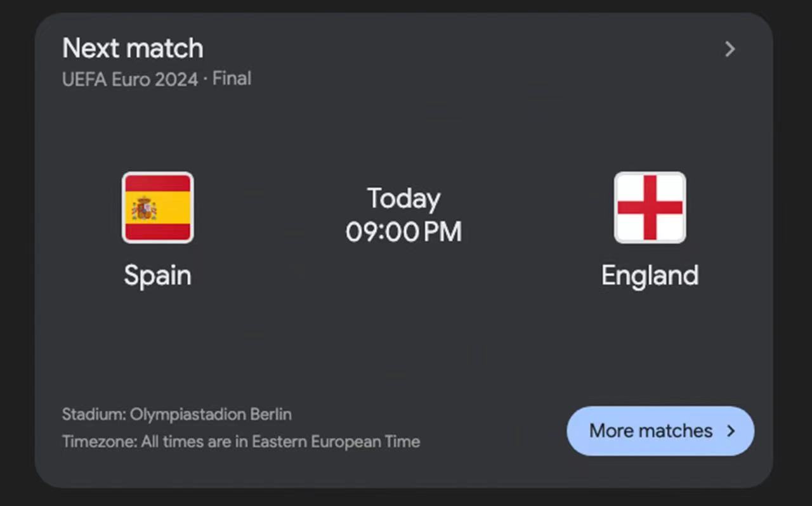Open match details via top-right chevron
The width and height of the screenshot is (812, 506).
pos(730,49)
